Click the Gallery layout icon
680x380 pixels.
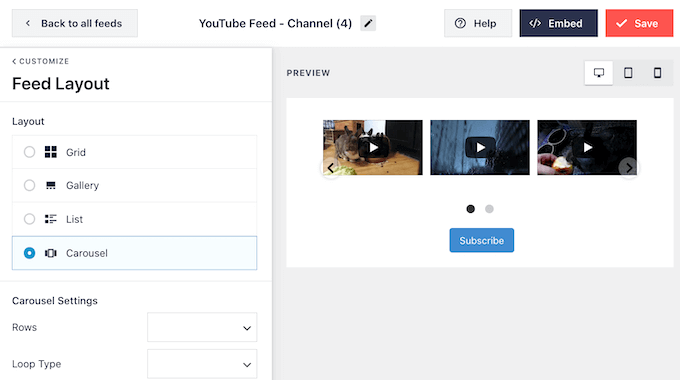point(51,186)
